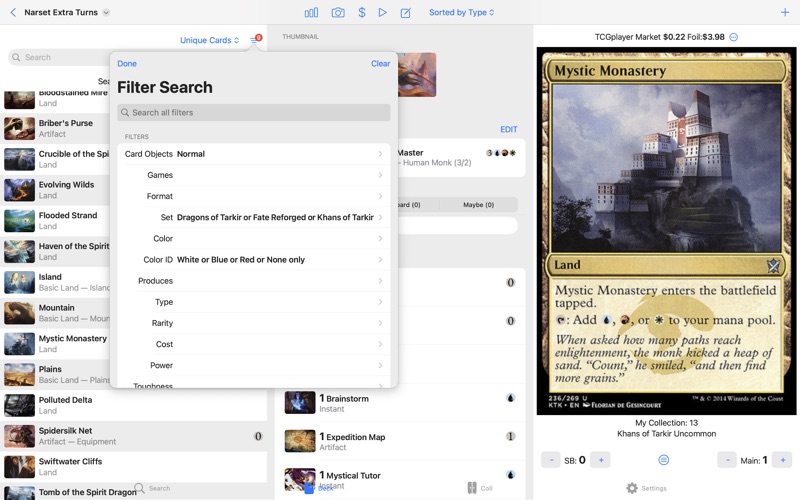Select Briber's Purse in card list
Screen dimensions: 800x500
coord(55,129)
